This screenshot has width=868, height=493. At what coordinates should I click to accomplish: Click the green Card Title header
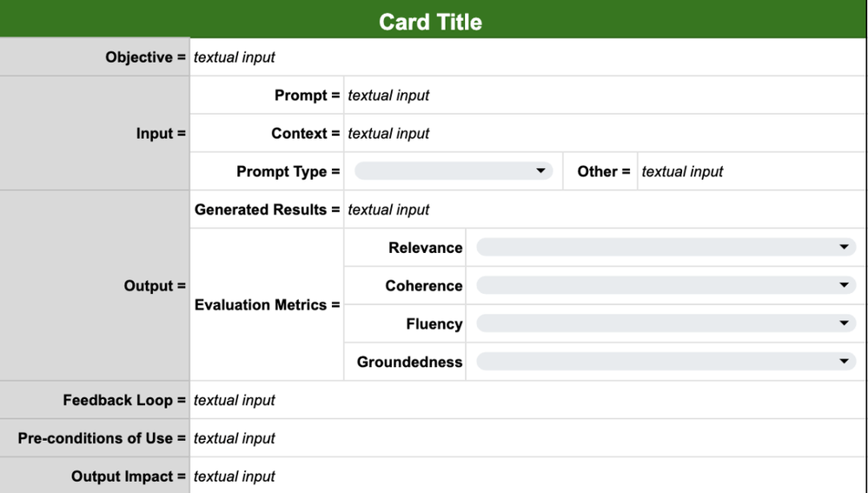pyautogui.click(x=431, y=21)
